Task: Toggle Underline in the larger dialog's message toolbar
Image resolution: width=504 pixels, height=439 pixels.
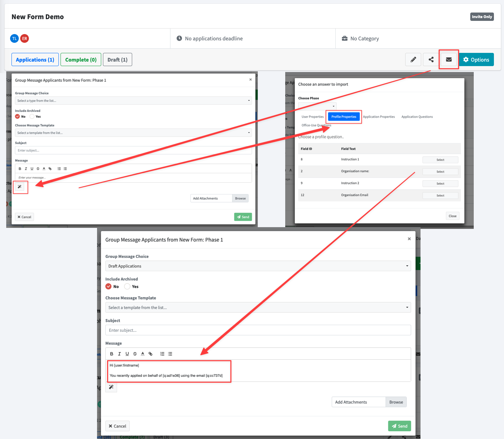Action: 127,354
